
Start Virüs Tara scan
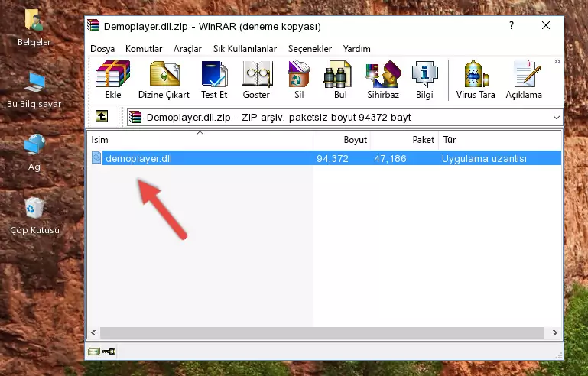[x=476, y=79]
